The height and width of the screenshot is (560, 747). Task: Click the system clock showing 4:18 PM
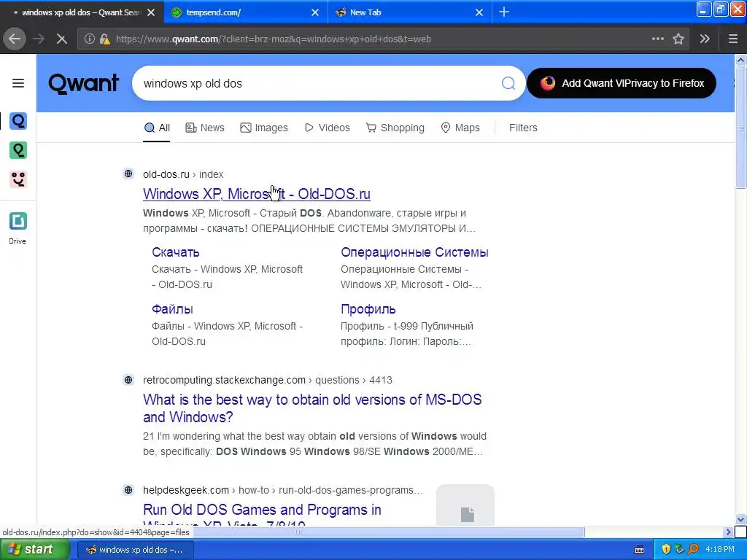coord(720,550)
